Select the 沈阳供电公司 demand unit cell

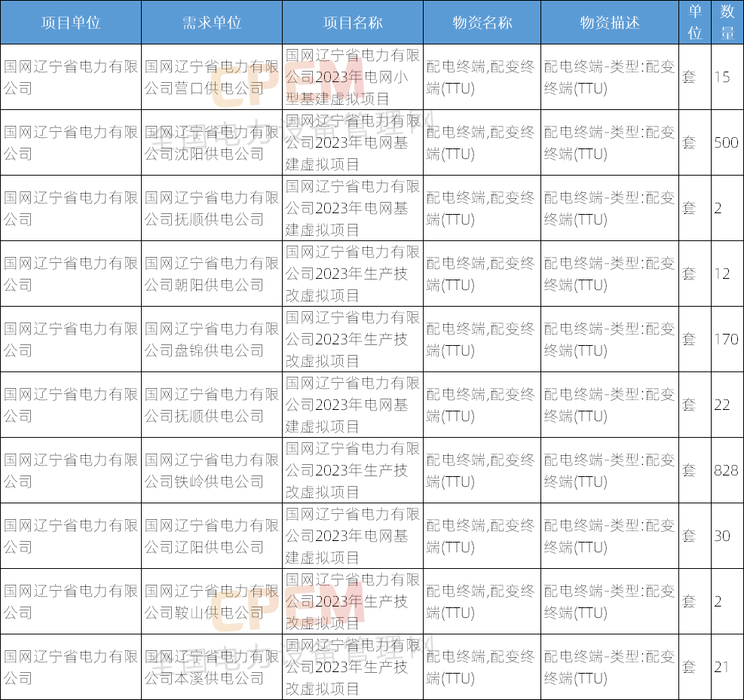tap(211, 143)
